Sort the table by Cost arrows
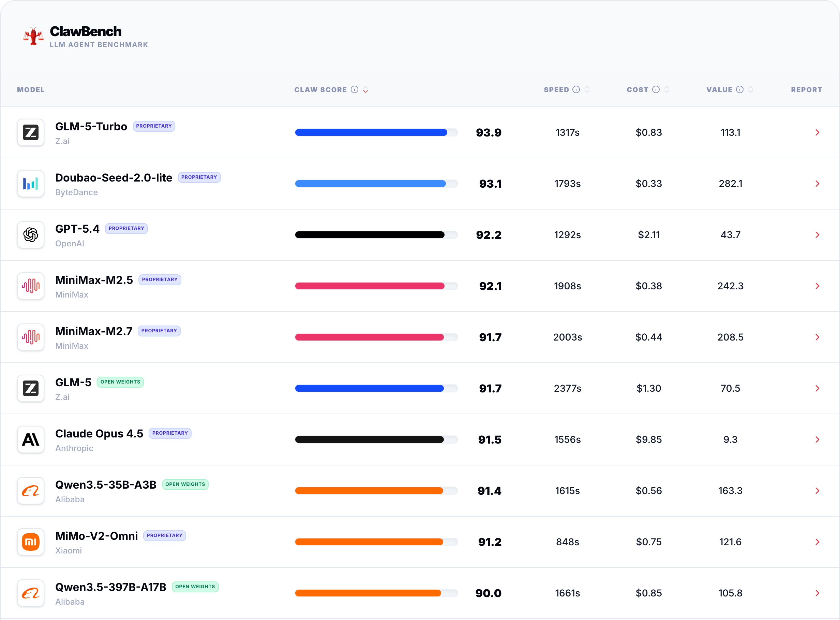Image resolution: width=840 pixels, height=620 pixels. (667, 89)
